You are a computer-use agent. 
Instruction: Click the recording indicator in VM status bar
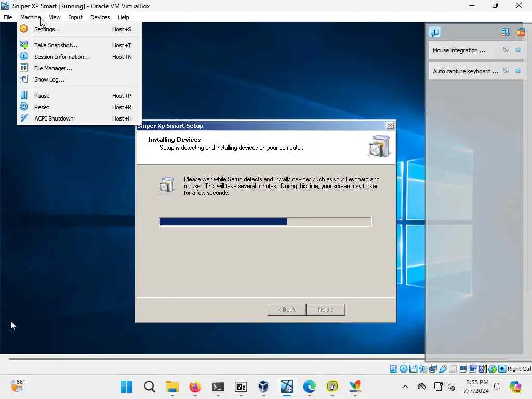pos(472,369)
